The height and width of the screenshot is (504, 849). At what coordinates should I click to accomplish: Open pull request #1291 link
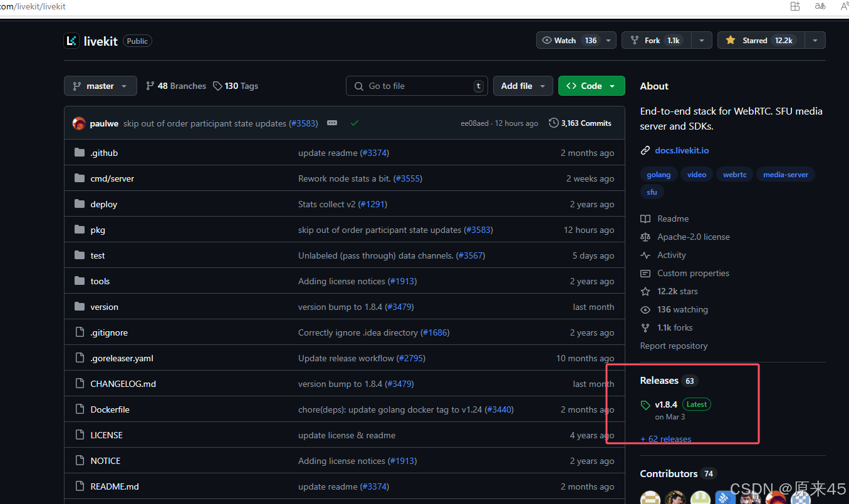click(x=373, y=204)
